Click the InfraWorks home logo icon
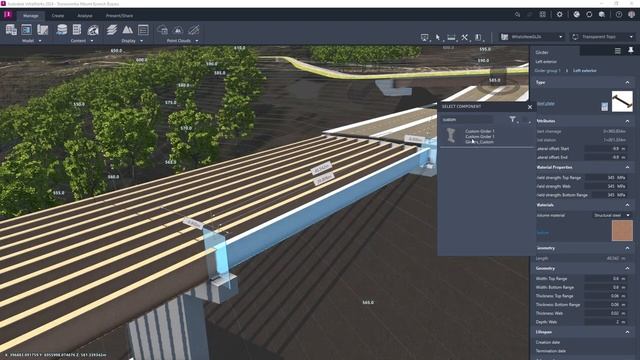This screenshot has height=360, width=640. point(8,15)
